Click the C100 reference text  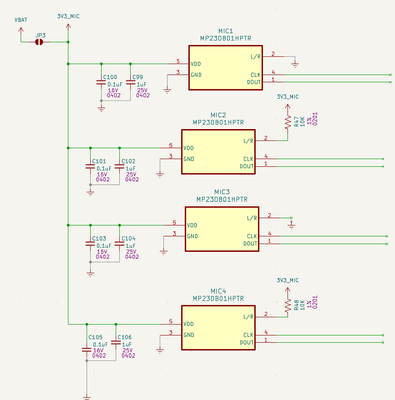point(110,77)
